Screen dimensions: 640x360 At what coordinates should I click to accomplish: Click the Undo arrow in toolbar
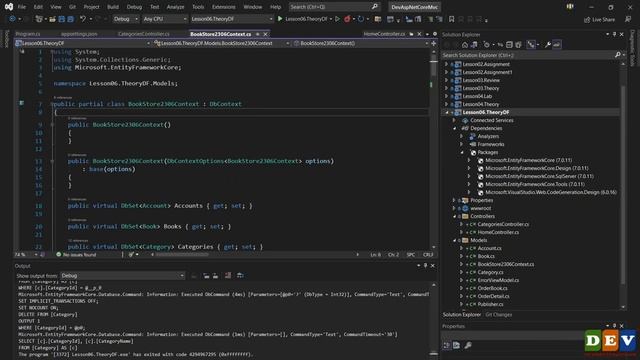click(82, 19)
